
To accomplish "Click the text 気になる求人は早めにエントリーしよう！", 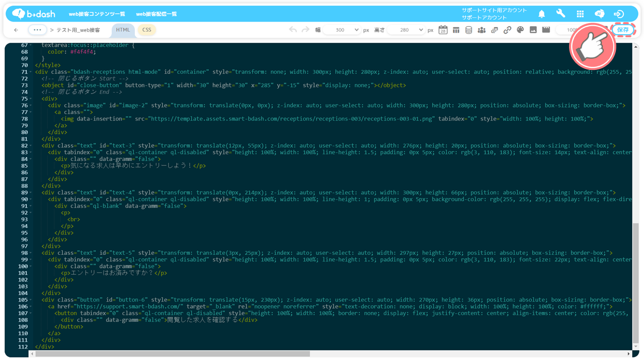I will click(x=131, y=165).
